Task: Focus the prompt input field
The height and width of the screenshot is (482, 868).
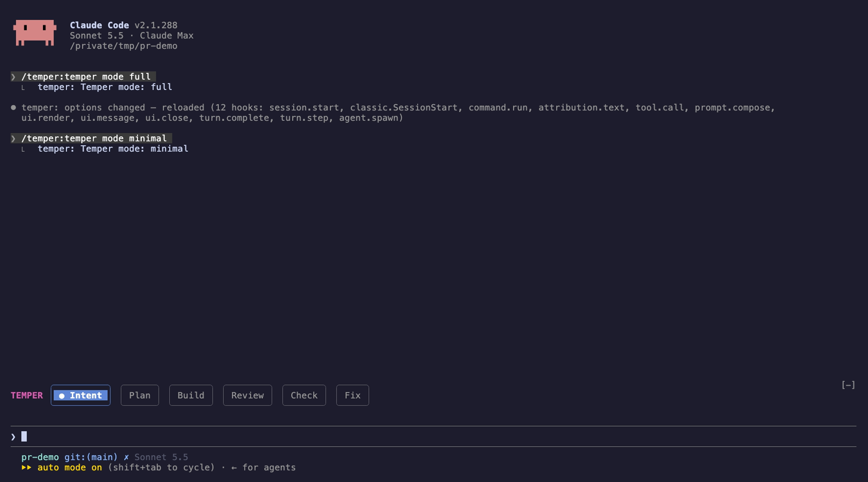Action: coord(433,437)
